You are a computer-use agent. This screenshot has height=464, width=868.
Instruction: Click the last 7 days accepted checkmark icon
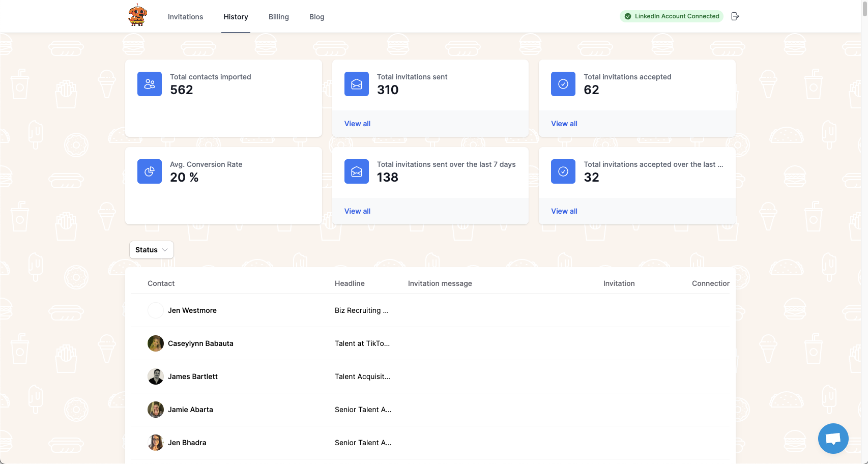coord(563,171)
